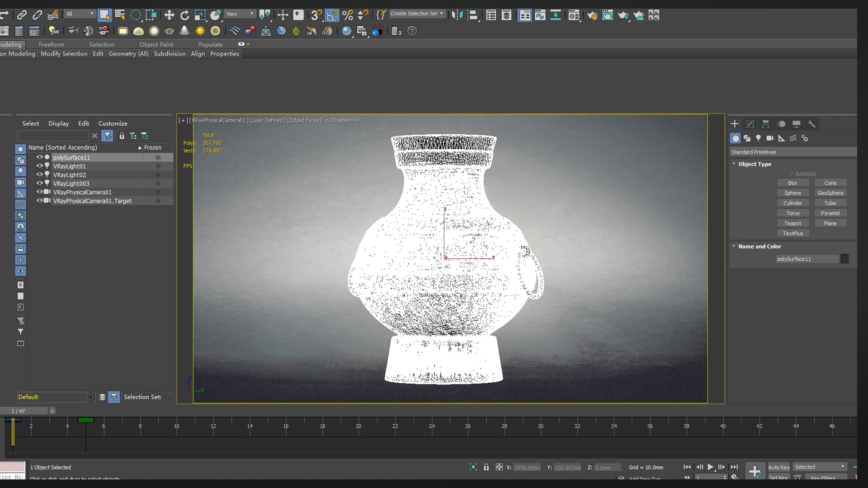Create a V-Ray dome light
The image size is (868, 488).
pos(138,31)
